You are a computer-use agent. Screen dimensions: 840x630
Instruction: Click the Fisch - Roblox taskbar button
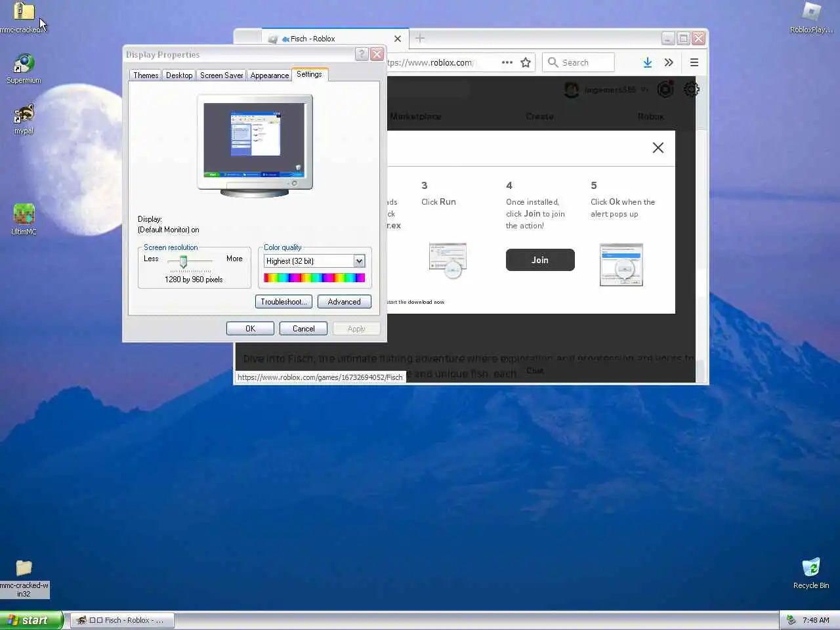click(123, 620)
